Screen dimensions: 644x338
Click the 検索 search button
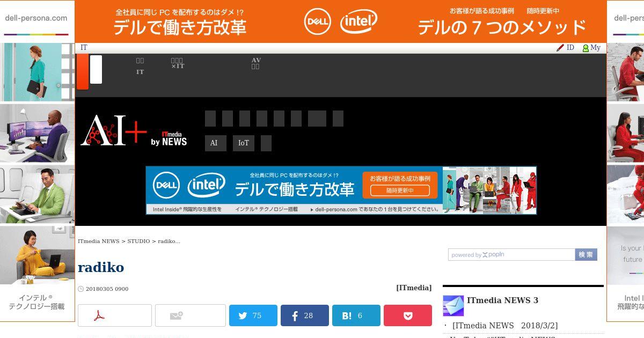pyautogui.click(x=586, y=255)
